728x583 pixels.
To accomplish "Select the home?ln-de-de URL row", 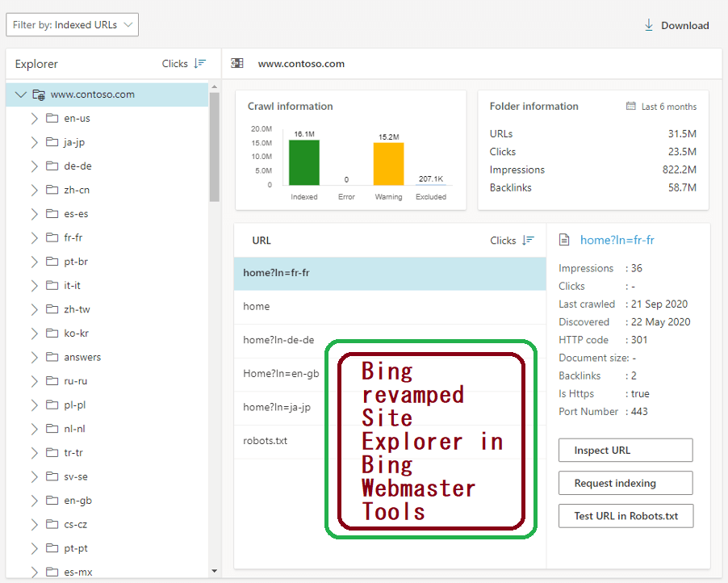I will pyautogui.click(x=390, y=340).
